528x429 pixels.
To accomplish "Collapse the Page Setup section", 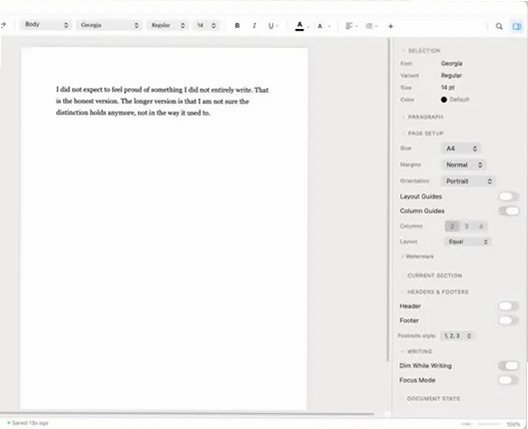I will (x=422, y=133).
